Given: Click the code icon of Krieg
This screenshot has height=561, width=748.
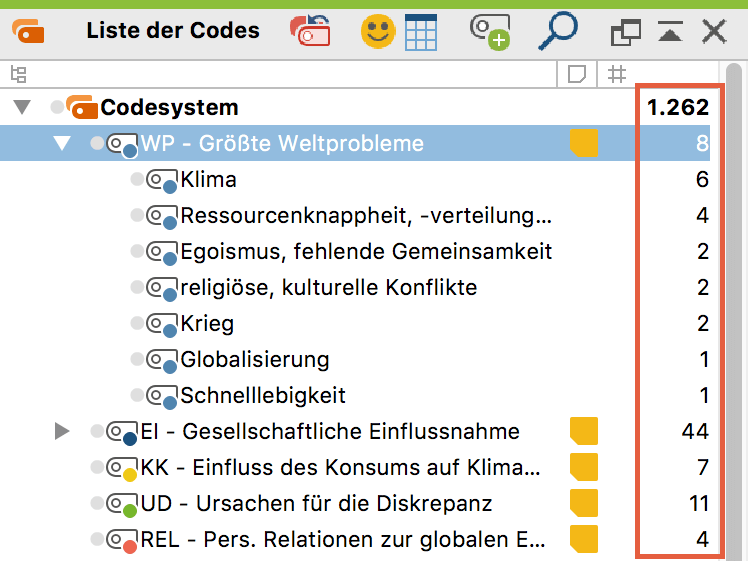Looking at the screenshot, I should pyautogui.click(x=162, y=325).
